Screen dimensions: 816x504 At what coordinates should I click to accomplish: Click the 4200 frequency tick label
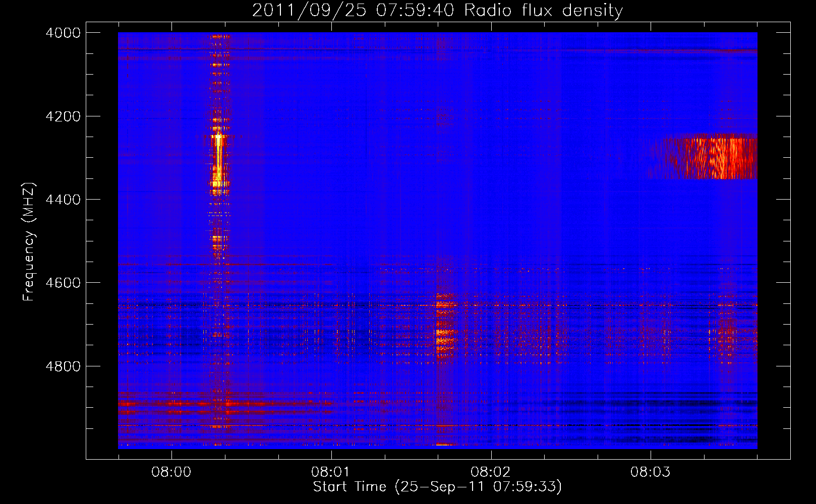[63, 116]
